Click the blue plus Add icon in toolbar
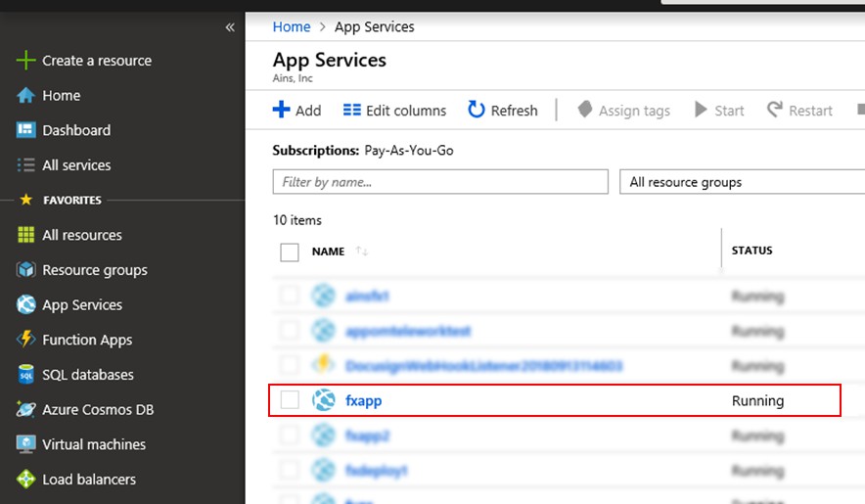Screen dimensions: 865x504 pyautogui.click(x=281, y=110)
